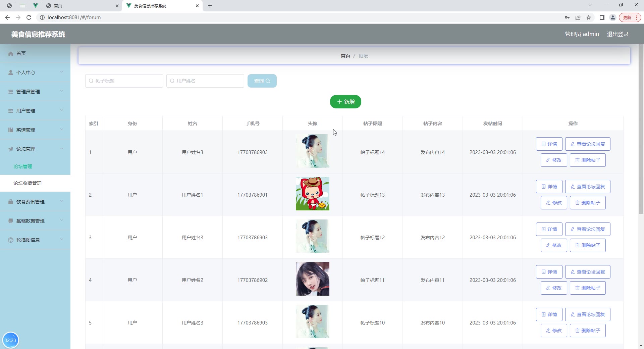Delete the post 帖子标题10
This screenshot has width=644, height=349.
point(588,331)
